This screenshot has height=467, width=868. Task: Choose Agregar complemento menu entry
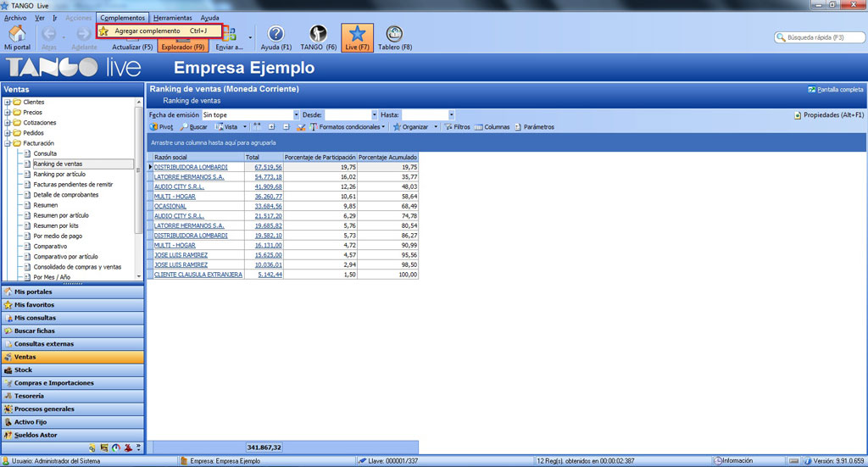[x=159, y=31]
